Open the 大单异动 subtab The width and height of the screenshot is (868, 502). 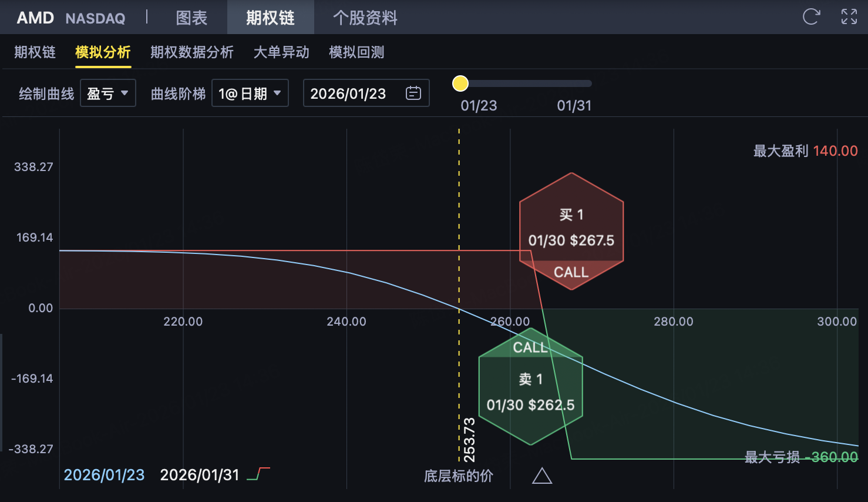(281, 52)
